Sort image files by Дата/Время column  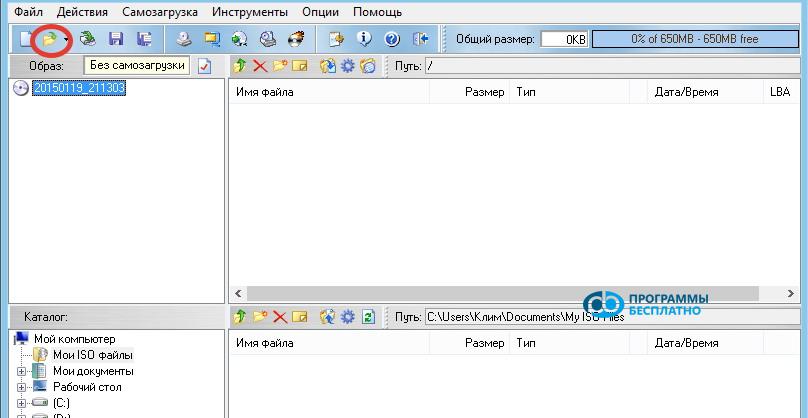[705, 92]
